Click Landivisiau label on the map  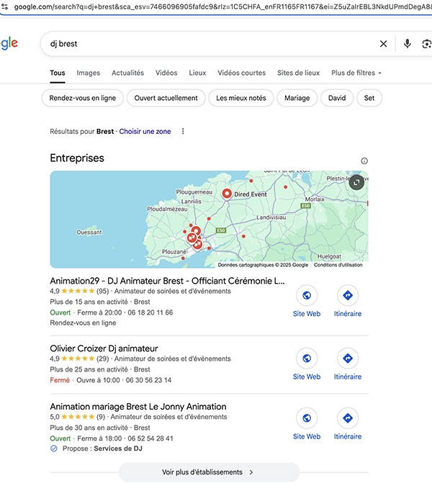[271, 217]
